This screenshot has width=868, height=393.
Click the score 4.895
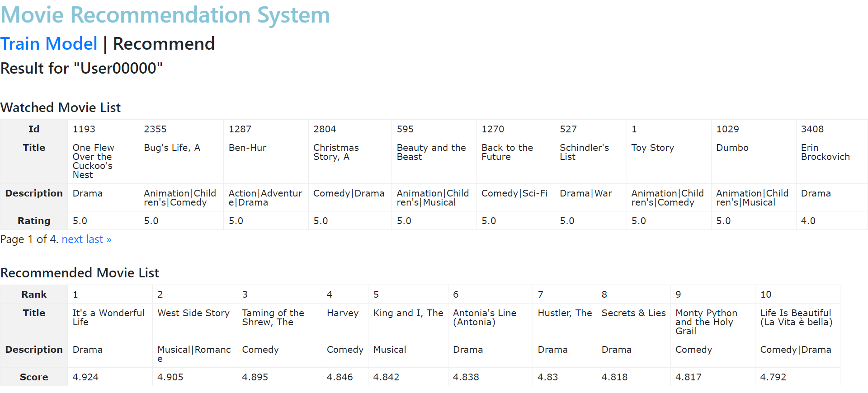255,377
